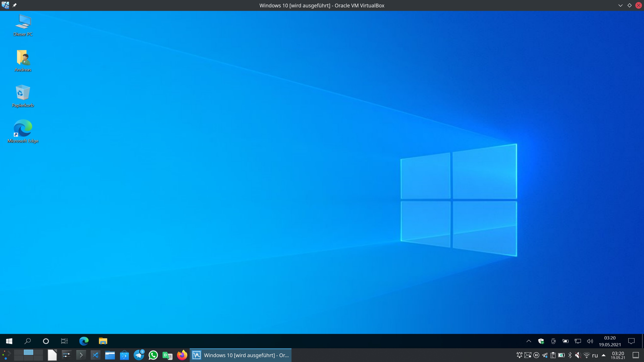This screenshot has width=644, height=362.
Task: Open VirtualBox window menu icon in title bar
Action: 5,5
